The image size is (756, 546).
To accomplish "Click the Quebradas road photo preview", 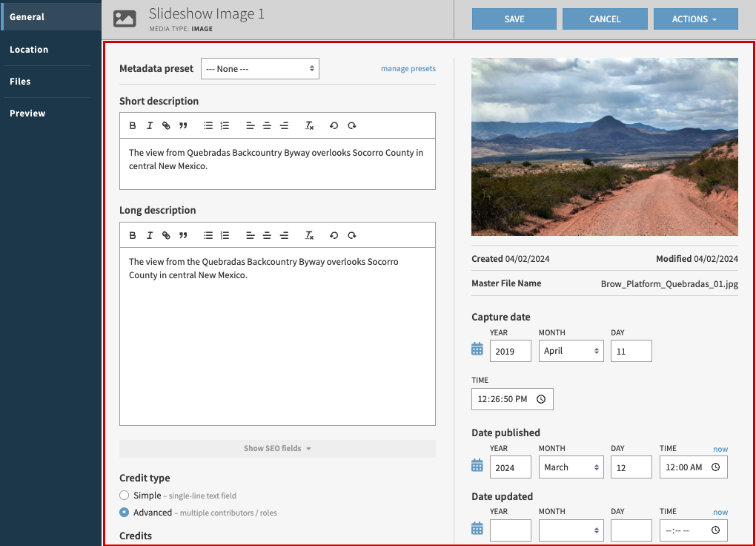I will tap(604, 146).
